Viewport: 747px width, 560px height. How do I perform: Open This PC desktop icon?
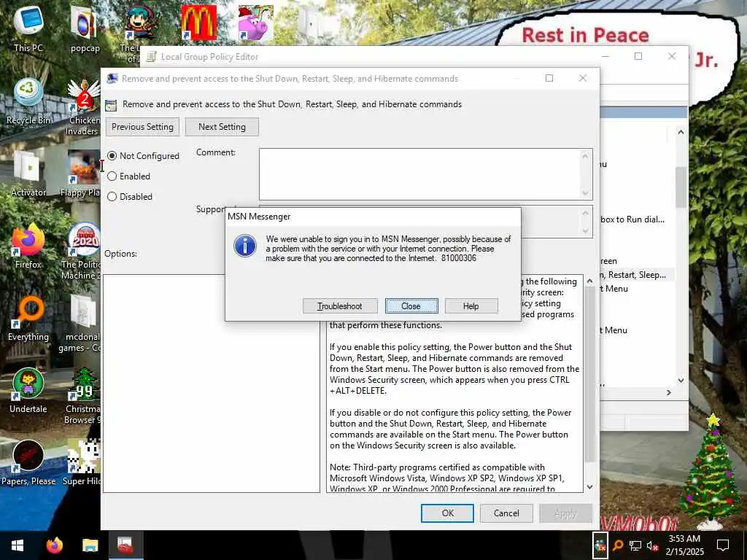(28, 28)
